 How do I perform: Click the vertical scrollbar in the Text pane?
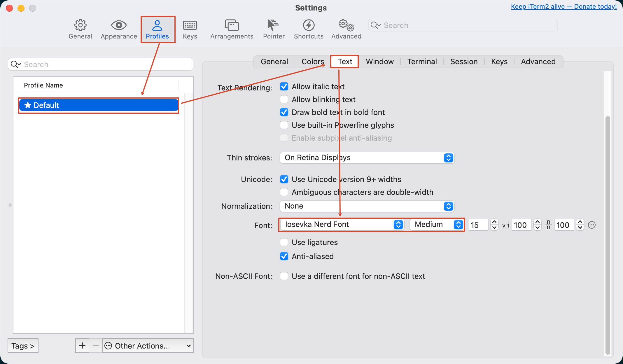pos(608,235)
